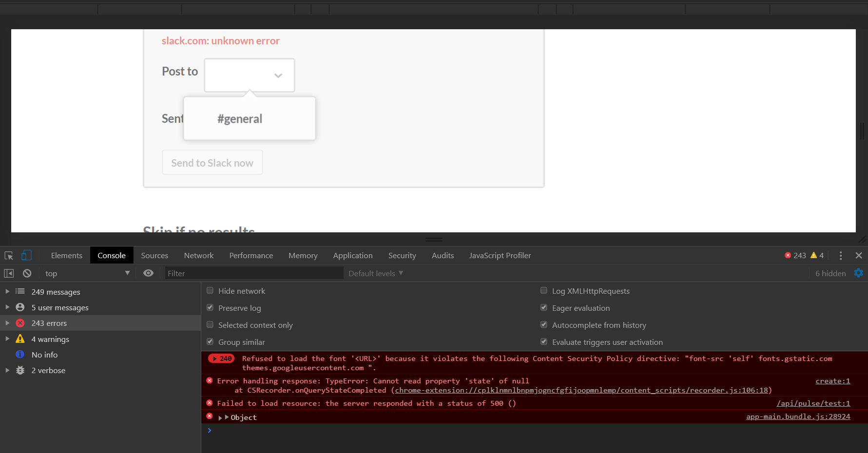Click the warning triangle icon beside 4 warnings
The image size is (868, 453).
point(20,339)
